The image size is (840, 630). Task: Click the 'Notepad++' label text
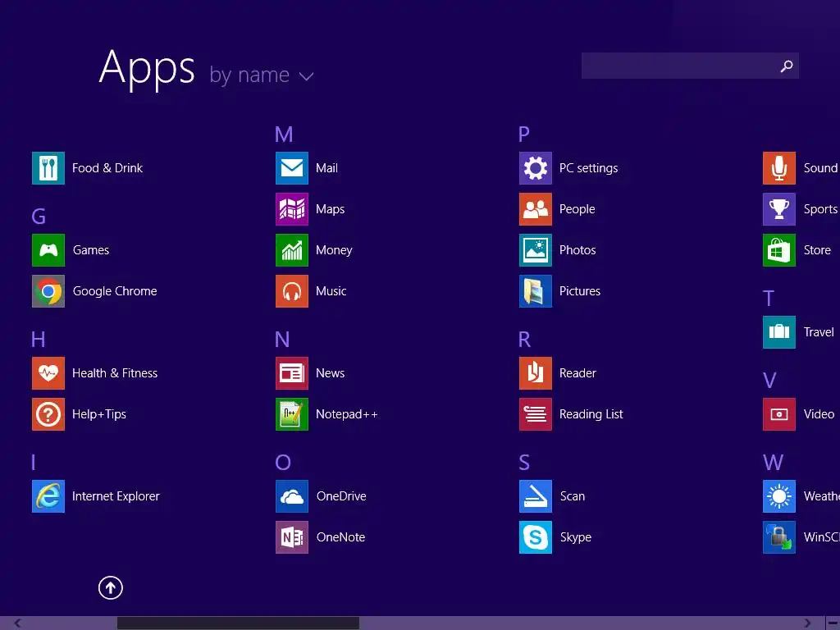tap(347, 414)
